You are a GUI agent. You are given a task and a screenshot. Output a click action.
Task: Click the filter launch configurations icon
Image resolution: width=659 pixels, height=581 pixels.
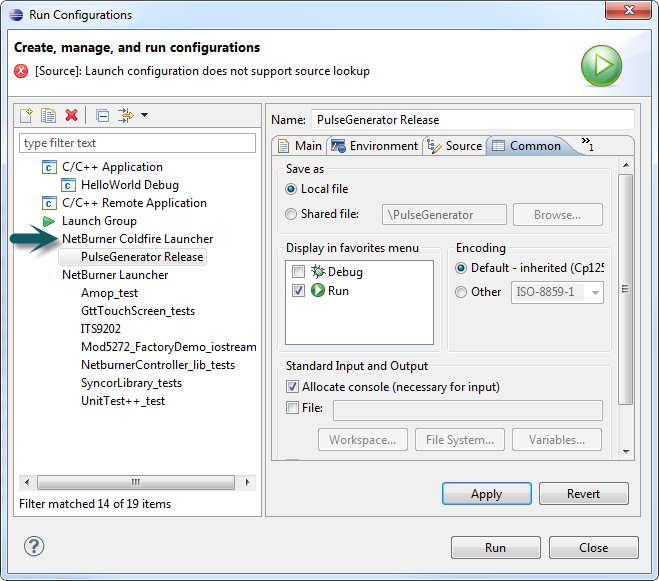[126, 116]
